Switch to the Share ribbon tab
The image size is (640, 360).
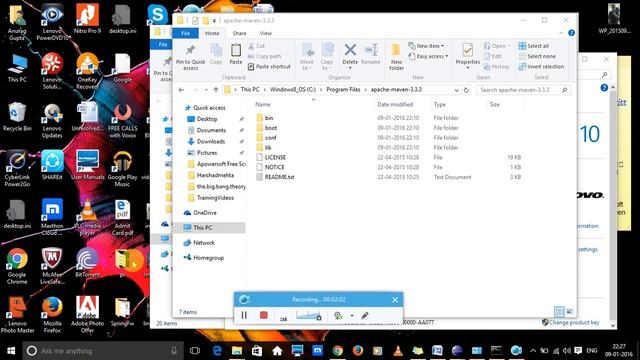point(239,33)
